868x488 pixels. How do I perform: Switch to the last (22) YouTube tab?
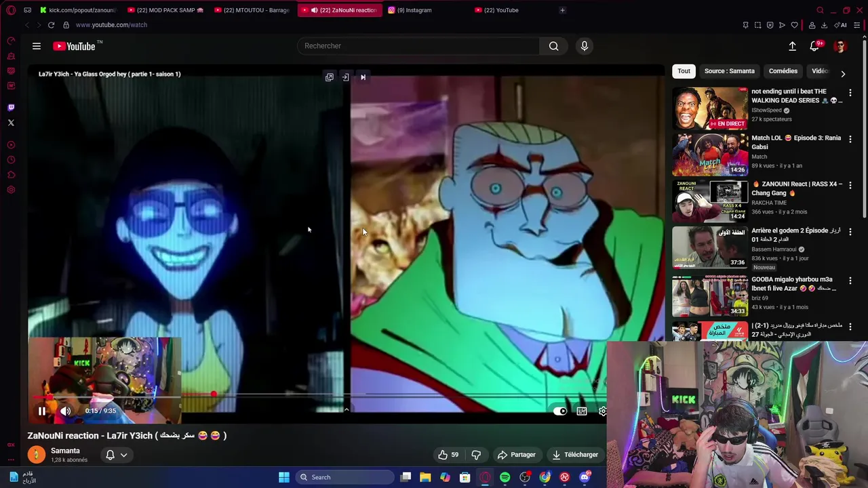[512, 10]
